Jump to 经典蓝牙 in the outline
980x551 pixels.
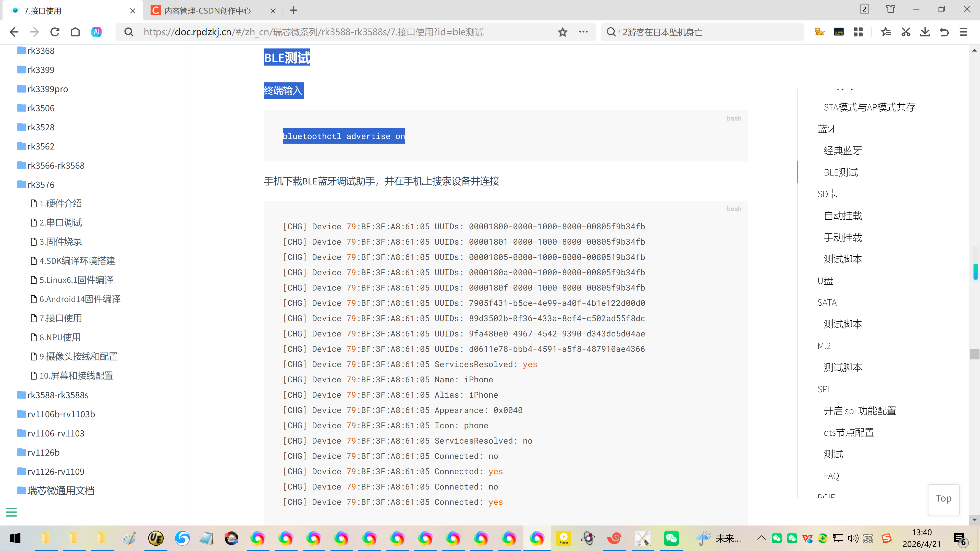[843, 151]
